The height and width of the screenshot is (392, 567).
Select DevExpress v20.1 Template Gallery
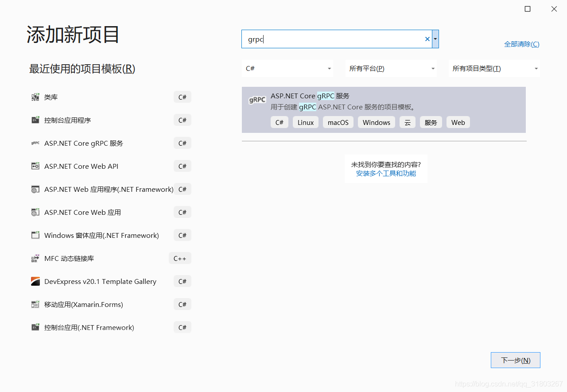tap(111, 281)
